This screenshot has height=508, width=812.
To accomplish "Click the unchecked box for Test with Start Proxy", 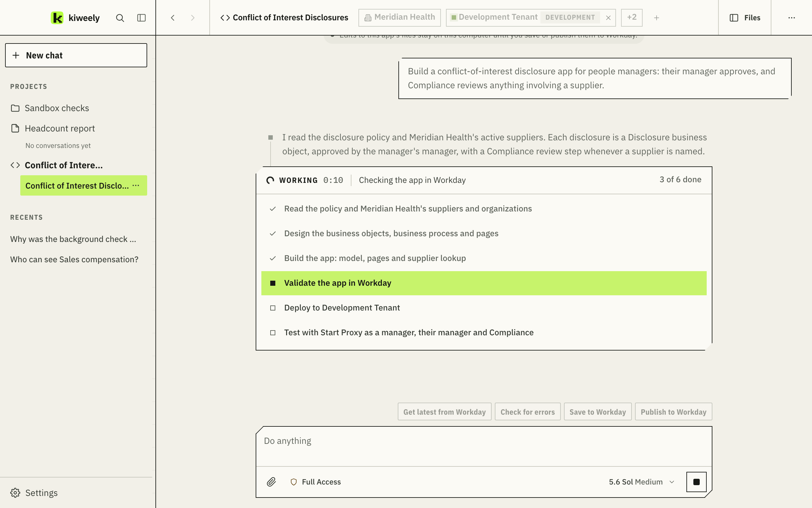I will (x=273, y=333).
